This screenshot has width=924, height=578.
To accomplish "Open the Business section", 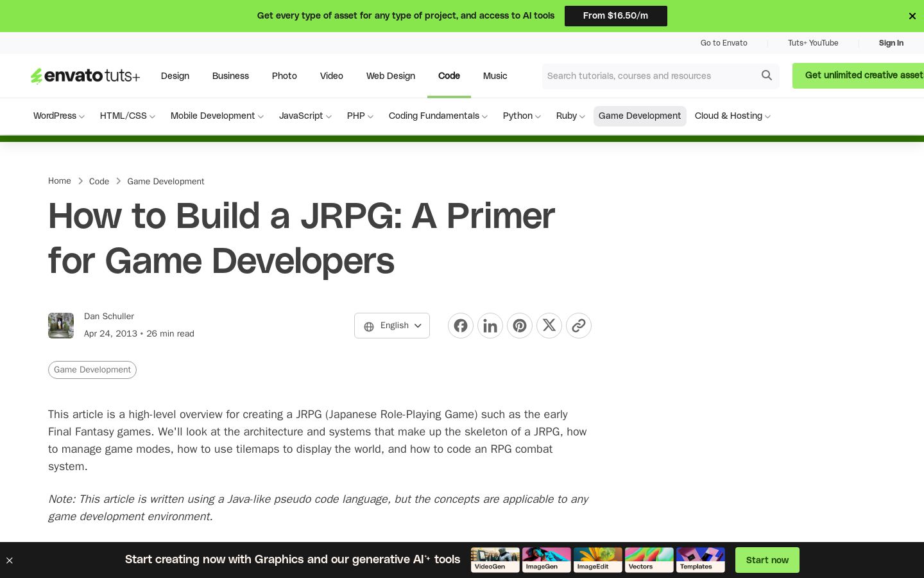I will 230,76.
